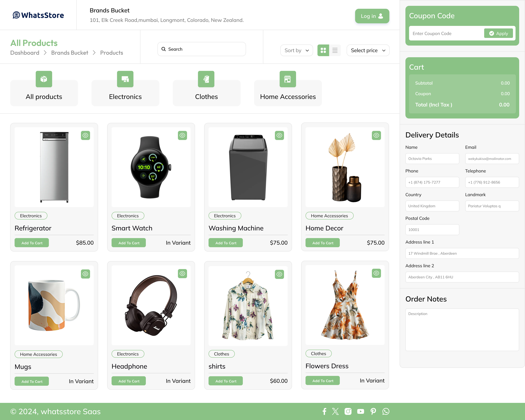Click the WhatsStore logo
This screenshot has width=525, height=420.
(x=38, y=15)
